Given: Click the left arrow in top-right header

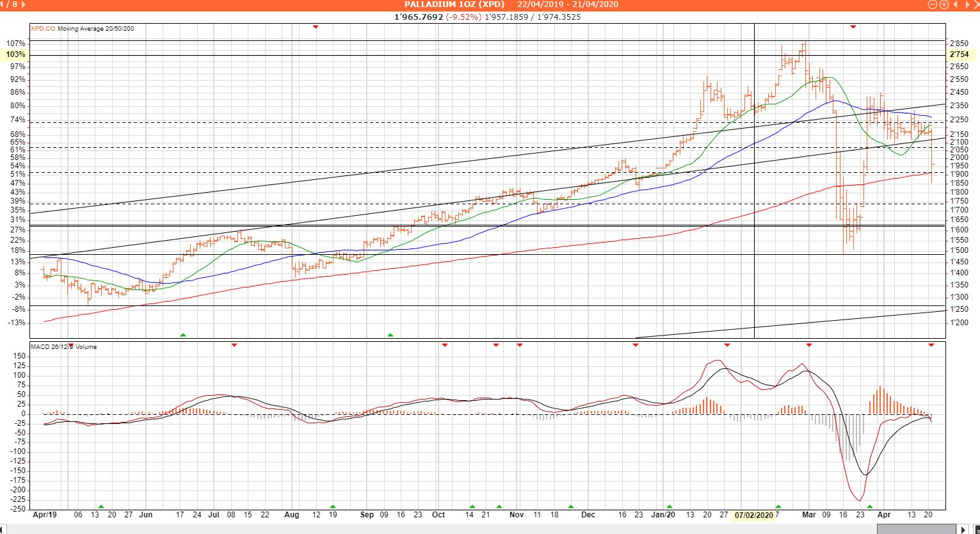Looking at the screenshot, I should 955,4.
